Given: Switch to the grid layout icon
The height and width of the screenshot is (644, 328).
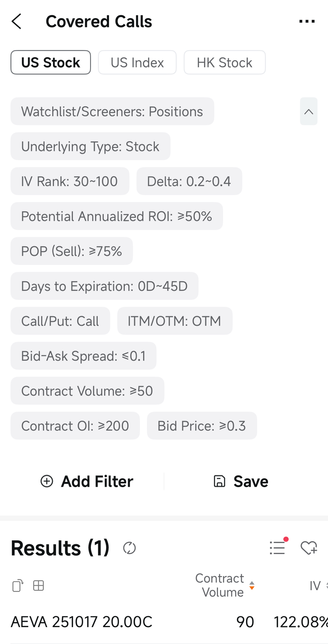Looking at the screenshot, I should click(x=39, y=585).
